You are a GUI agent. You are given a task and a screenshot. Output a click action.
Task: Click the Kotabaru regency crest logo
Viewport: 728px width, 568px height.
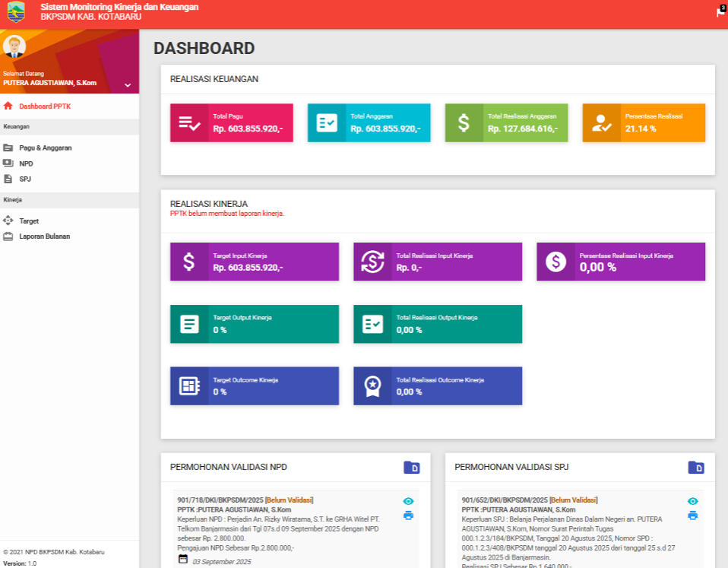[16, 12]
